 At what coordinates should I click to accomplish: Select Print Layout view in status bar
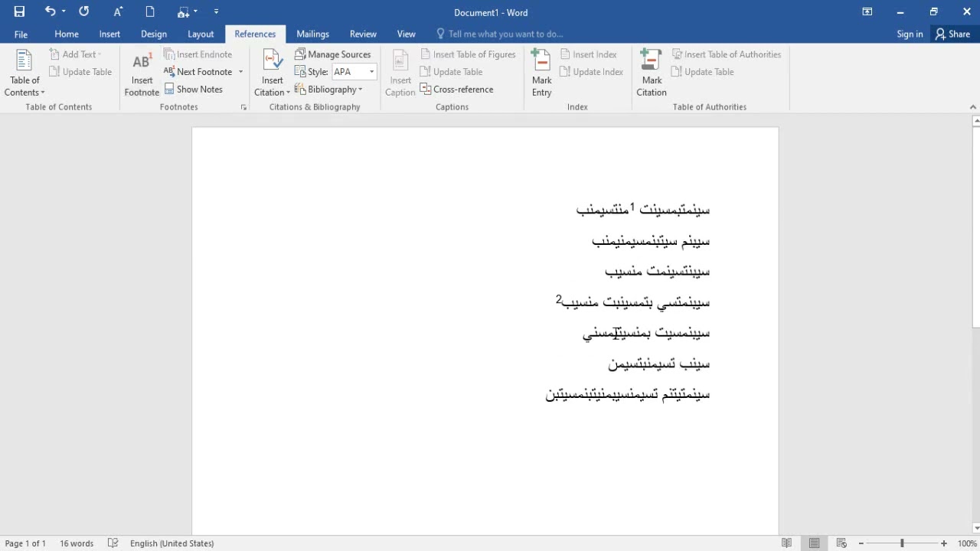coord(814,543)
